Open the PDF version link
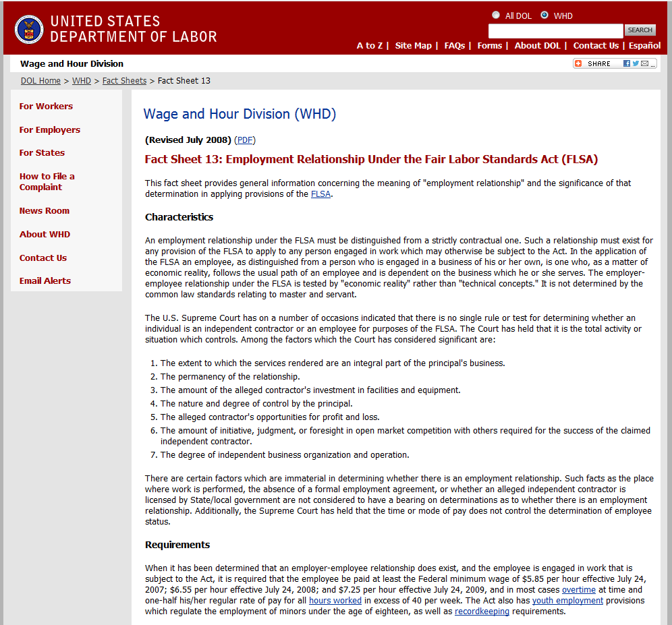The width and height of the screenshot is (672, 625). point(245,140)
